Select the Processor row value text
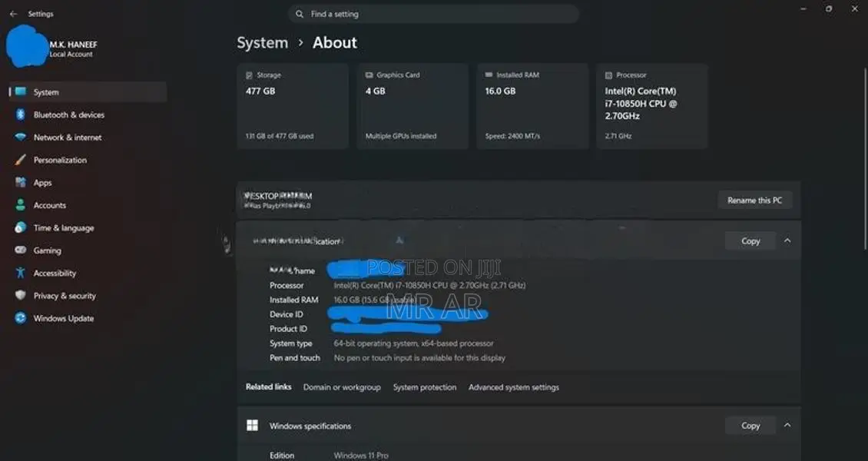 [x=429, y=286]
